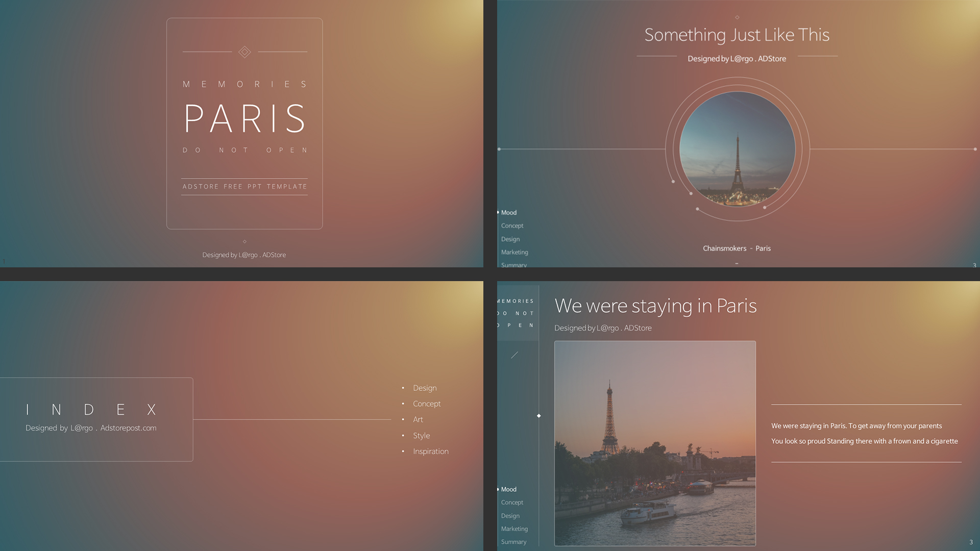Select Summary in the bottom-right slide sidebar
Image resolution: width=980 pixels, height=551 pixels.
pos(513,542)
